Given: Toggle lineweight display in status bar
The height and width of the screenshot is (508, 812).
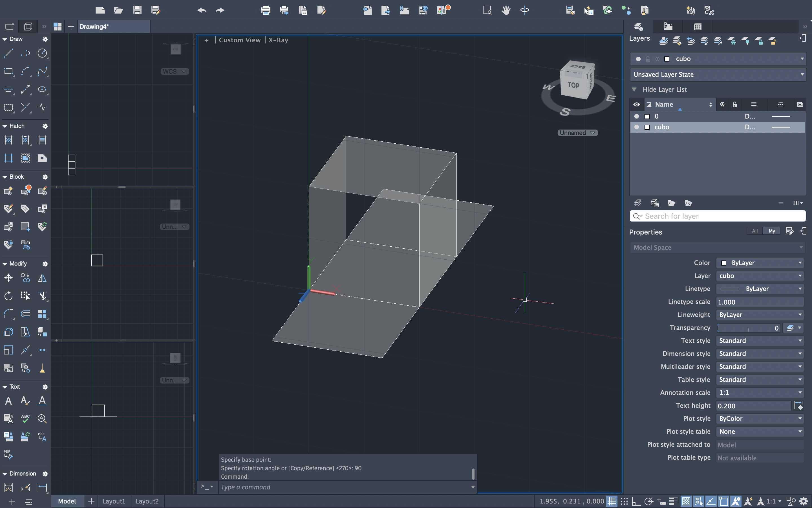Looking at the screenshot, I should coord(673,501).
